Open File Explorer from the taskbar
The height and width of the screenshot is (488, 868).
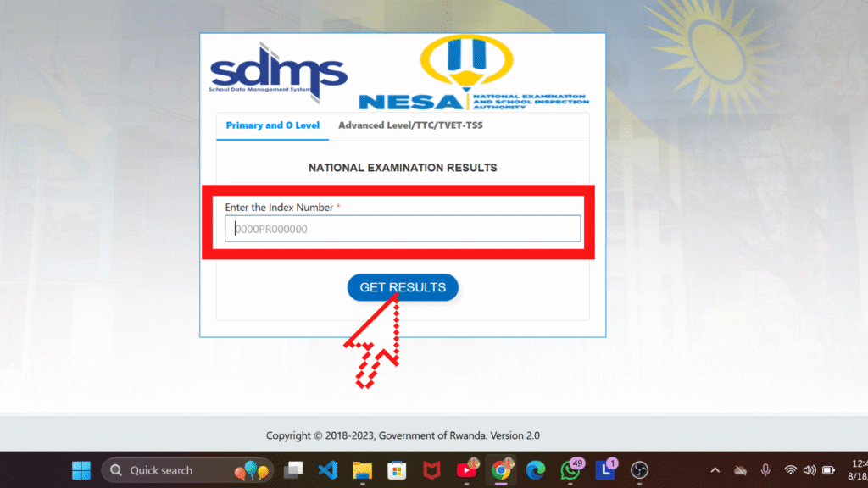coord(363,470)
